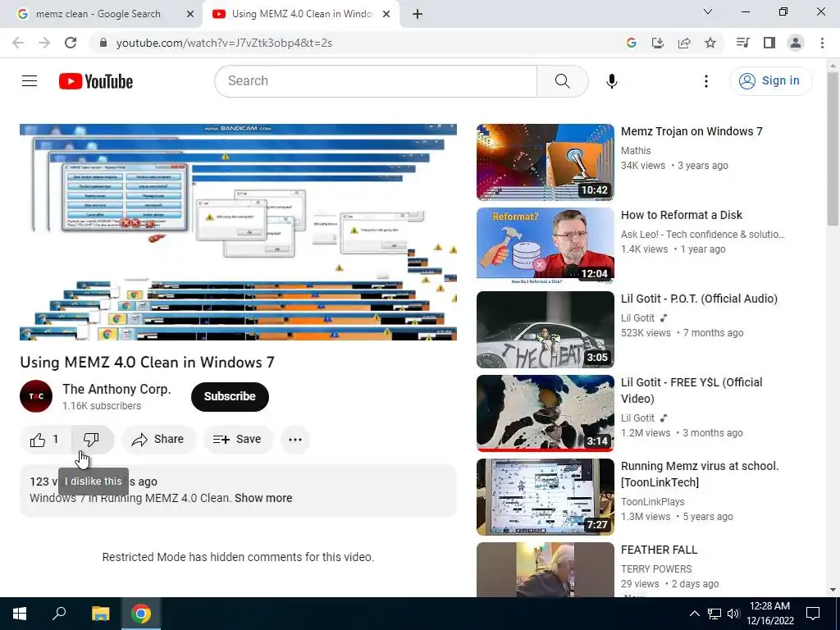Switch to memz clean Google Search tab
This screenshot has width=840, height=630.
[x=102, y=14]
